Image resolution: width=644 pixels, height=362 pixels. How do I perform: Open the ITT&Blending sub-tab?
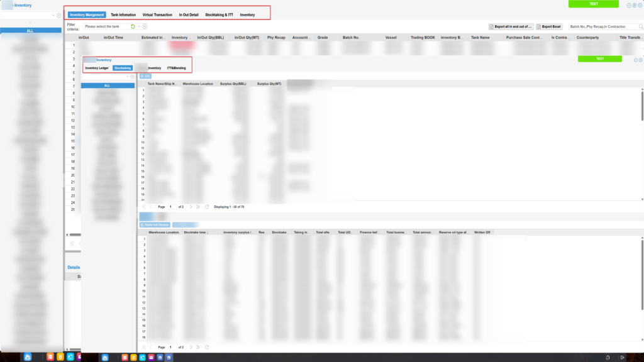tap(176, 67)
